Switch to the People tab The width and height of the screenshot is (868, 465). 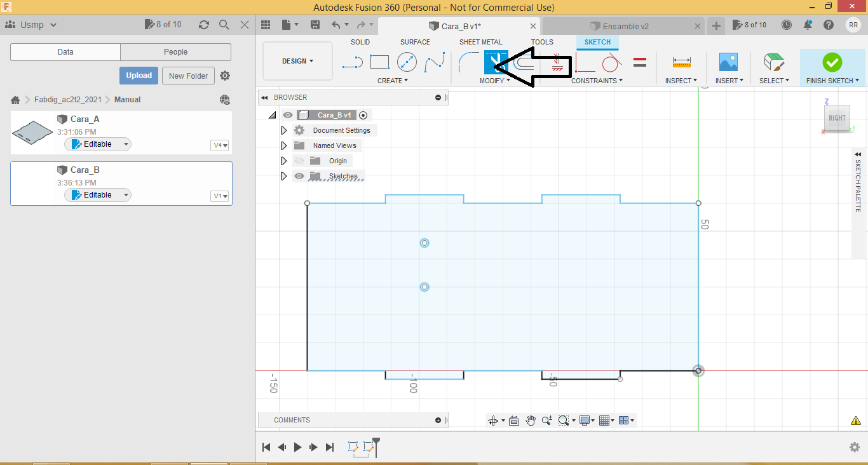click(175, 52)
